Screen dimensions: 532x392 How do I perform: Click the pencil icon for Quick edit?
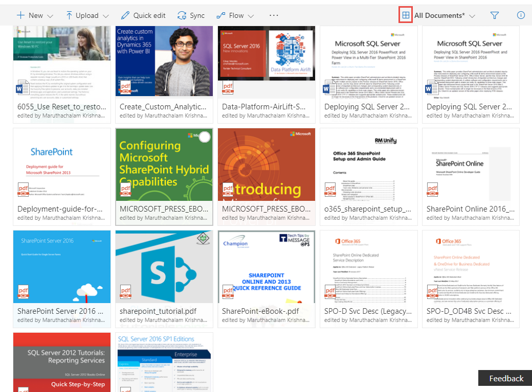tap(125, 15)
